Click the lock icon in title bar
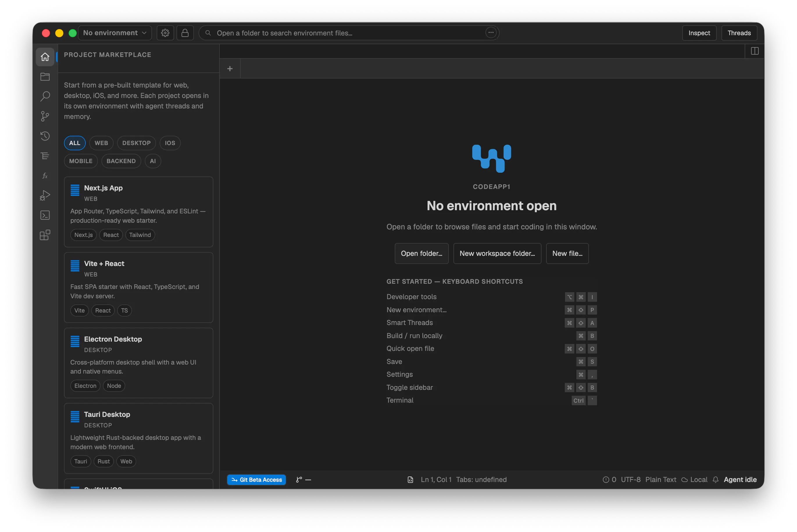Screen dimensions: 797x532 click(185, 33)
